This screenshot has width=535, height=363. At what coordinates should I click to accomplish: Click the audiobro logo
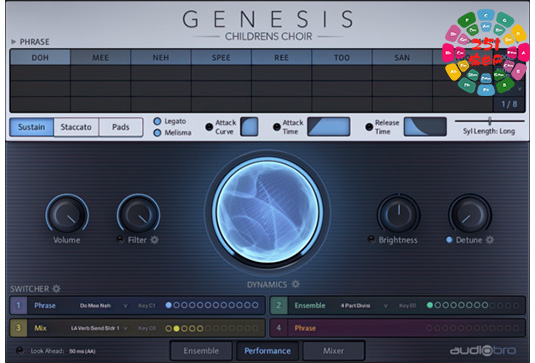[x=482, y=350]
